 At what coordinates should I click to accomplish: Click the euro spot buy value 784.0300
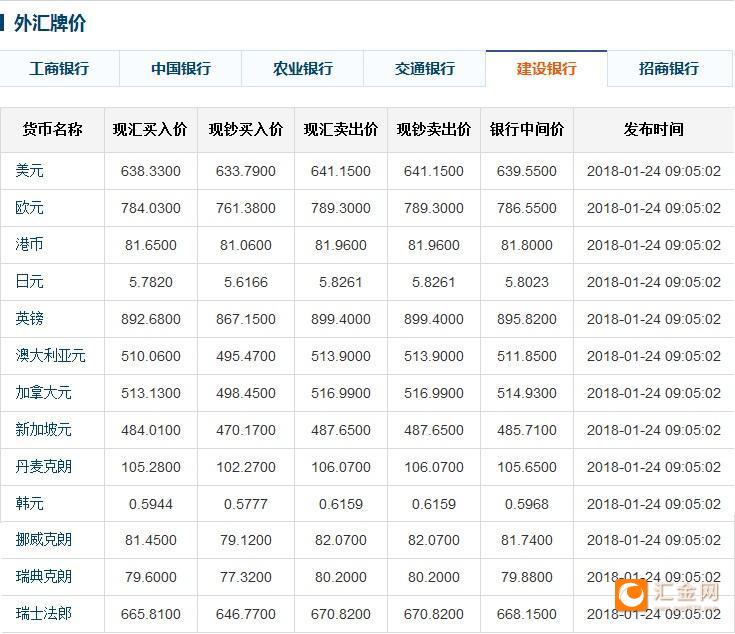coord(150,208)
